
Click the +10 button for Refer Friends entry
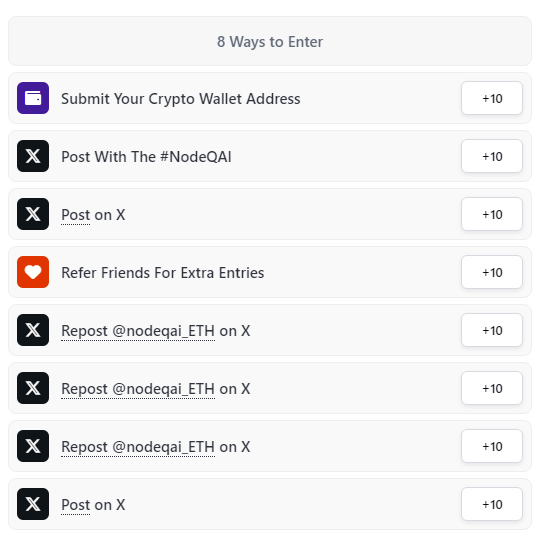492,272
